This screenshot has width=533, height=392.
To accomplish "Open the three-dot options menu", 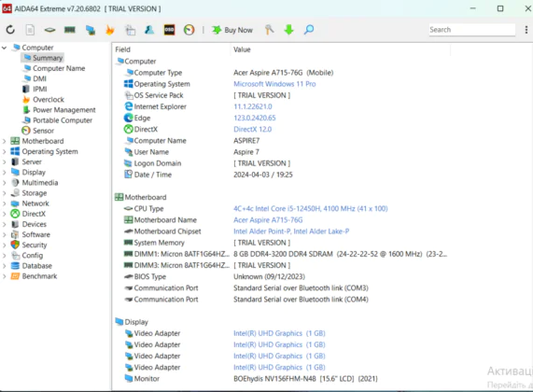I will [x=526, y=30].
